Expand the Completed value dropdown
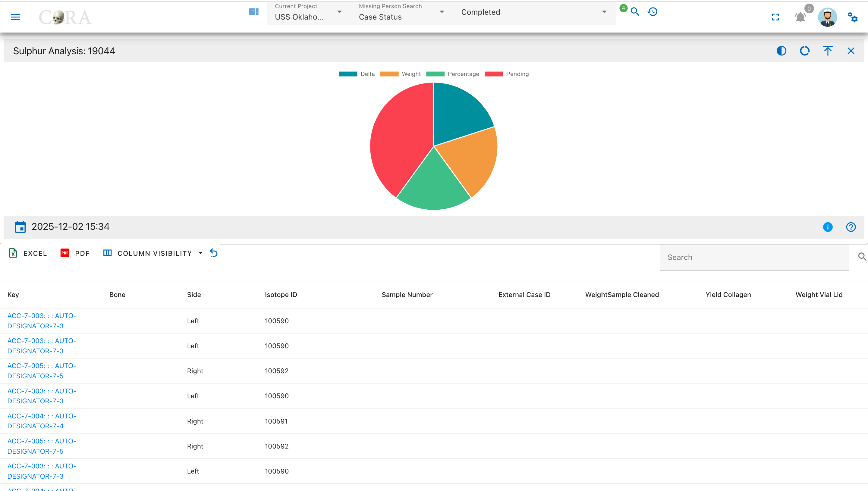 pos(534,12)
